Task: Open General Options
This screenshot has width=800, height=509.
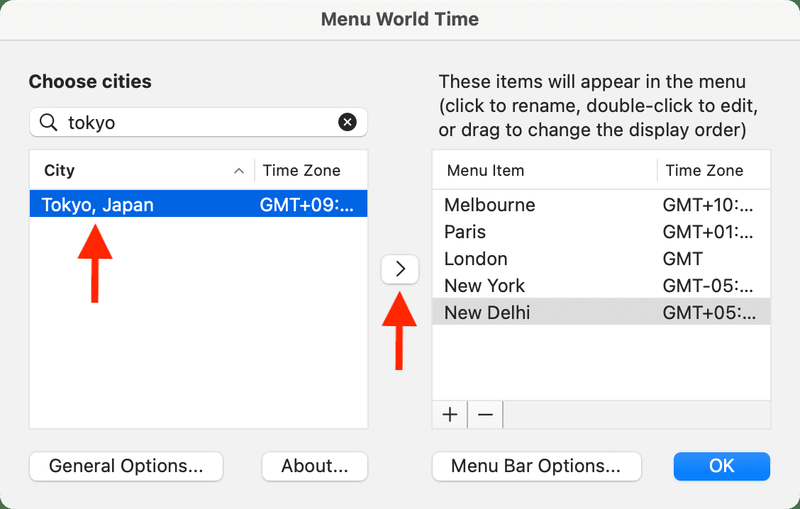Action: [x=126, y=466]
